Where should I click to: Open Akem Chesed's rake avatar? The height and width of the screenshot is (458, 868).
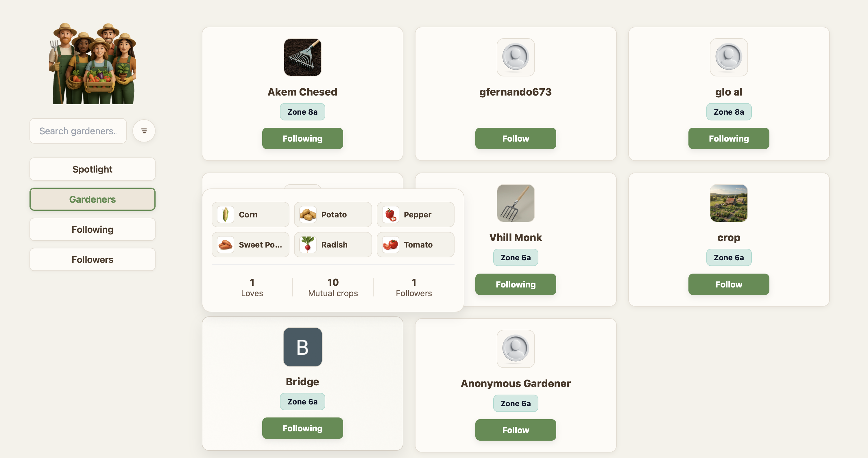(x=302, y=57)
